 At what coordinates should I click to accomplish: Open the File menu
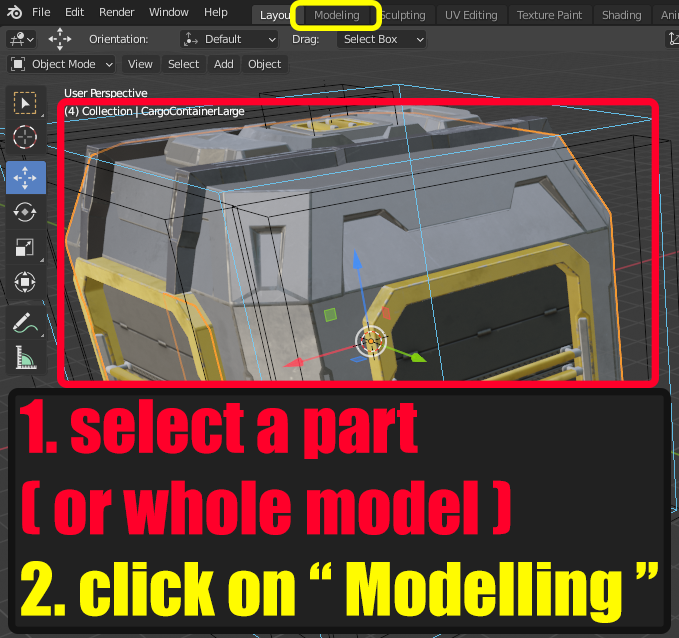41,12
